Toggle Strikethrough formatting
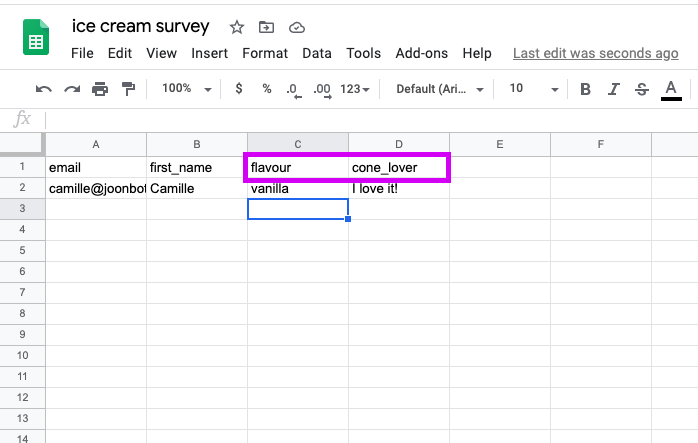Image resolution: width=698 pixels, height=443 pixels. 642,89
